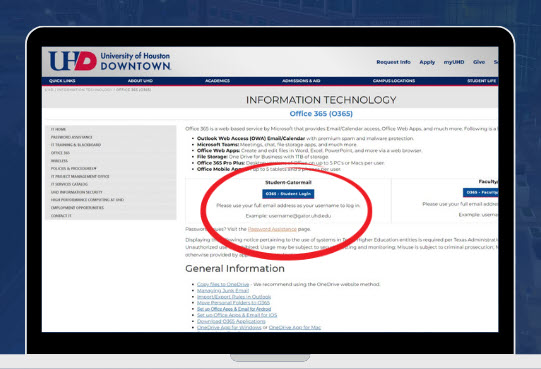Click the INFORMATION TECHNOLOGY page title
Viewport: 541px width, 369px height.
pos(321,100)
